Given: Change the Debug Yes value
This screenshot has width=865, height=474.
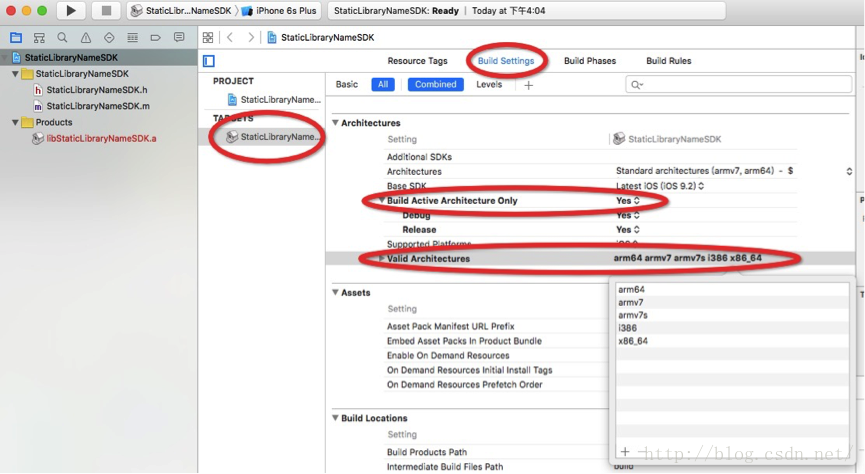Looking at the screenshot, I should click(x=628, y=215).
